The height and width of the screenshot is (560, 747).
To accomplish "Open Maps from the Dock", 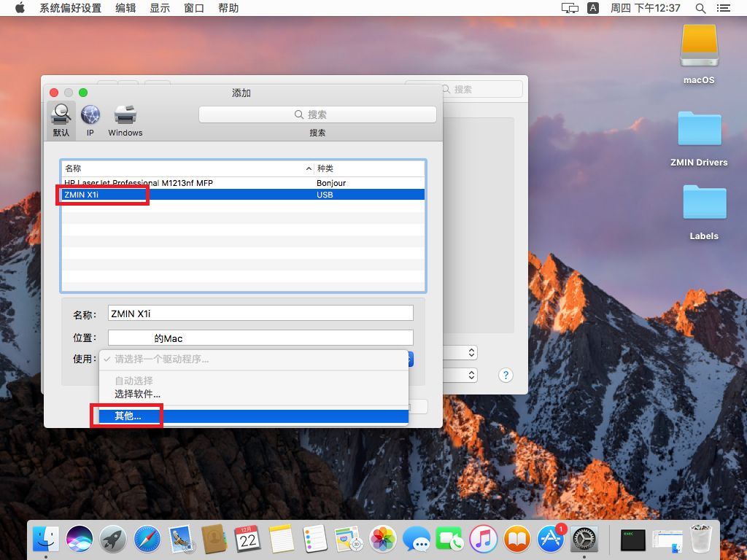I will pyautogui.click(x=349, y=539).
